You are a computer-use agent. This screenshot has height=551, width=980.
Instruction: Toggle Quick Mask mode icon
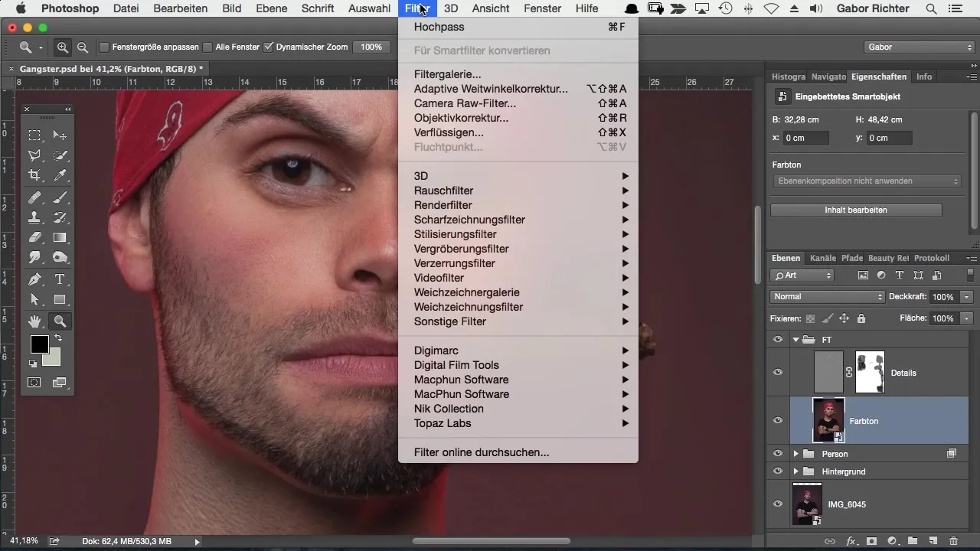click(34, 382)
